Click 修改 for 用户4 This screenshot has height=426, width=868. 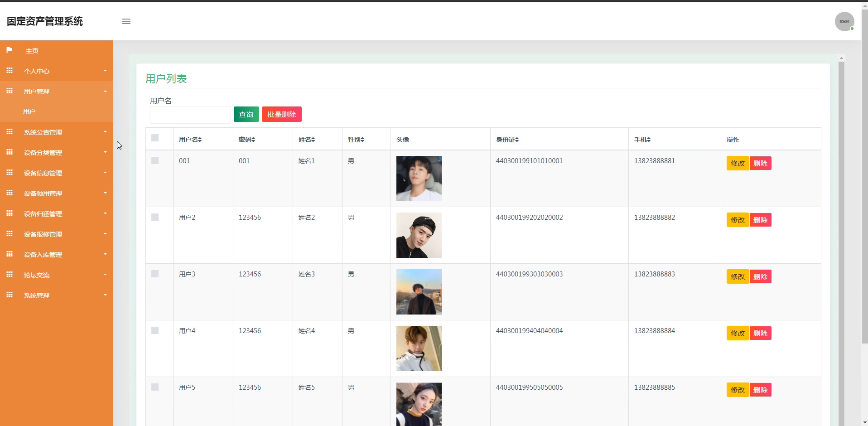pos(738,333)
